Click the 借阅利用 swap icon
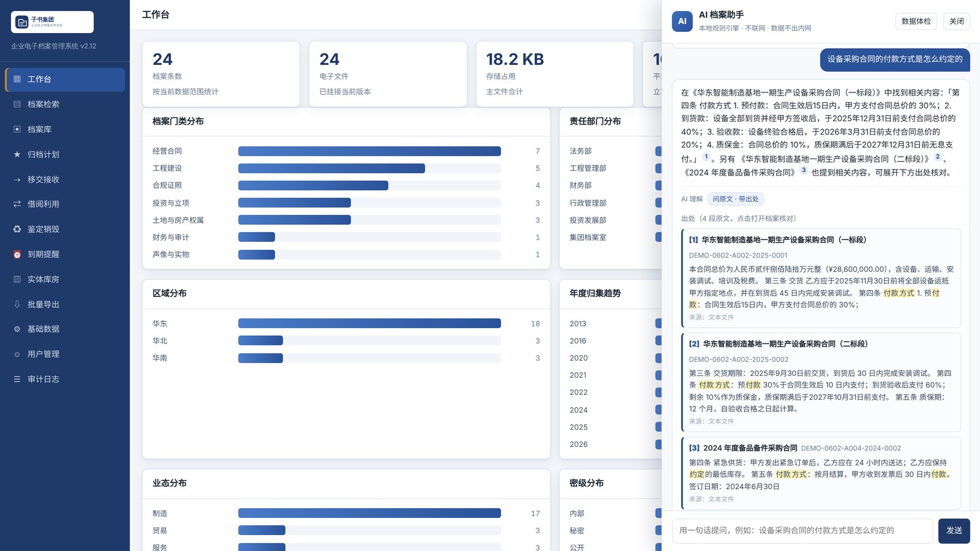The image size is (980, 551). [17, 204]
